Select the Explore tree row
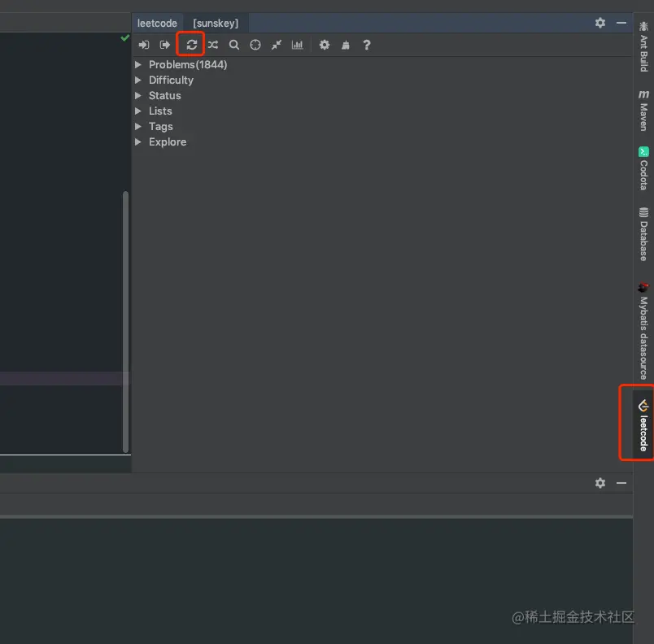The width and height of the screenshot is (654, 644). (382, 141)
